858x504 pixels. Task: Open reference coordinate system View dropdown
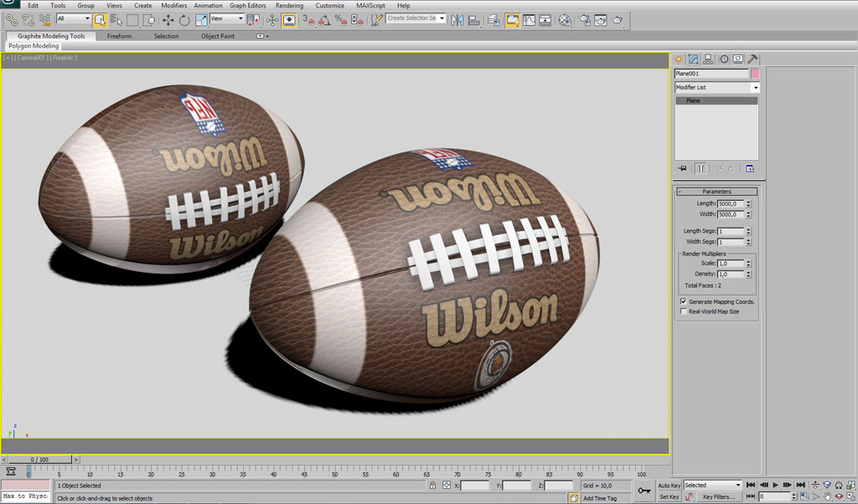point(227,18)
